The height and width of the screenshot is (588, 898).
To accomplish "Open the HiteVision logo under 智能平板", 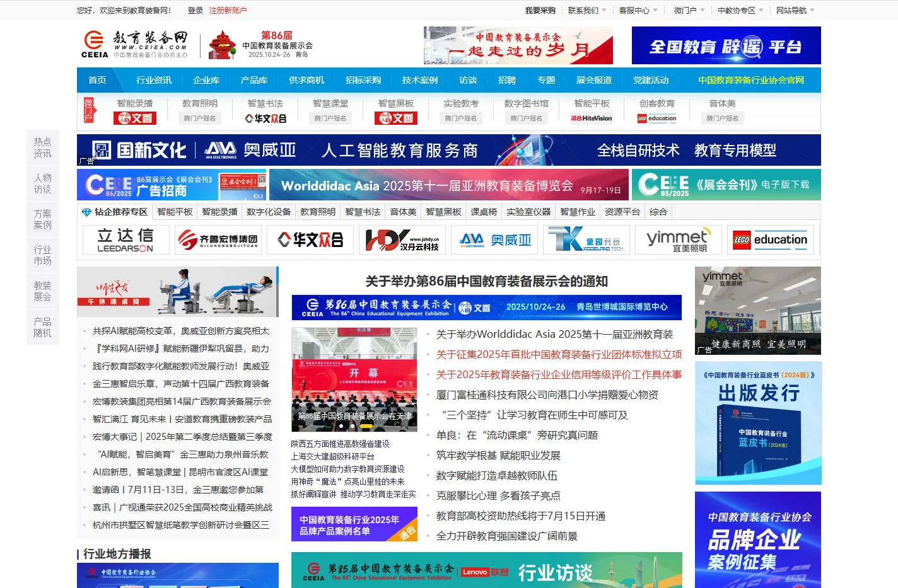I will [592, 118].
